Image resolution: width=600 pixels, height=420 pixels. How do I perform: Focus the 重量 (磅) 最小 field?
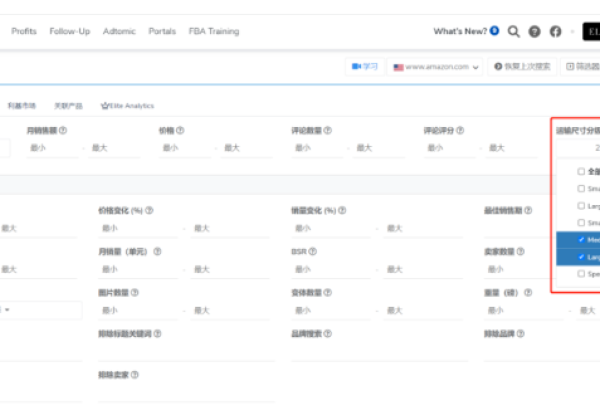pos(524,311)
